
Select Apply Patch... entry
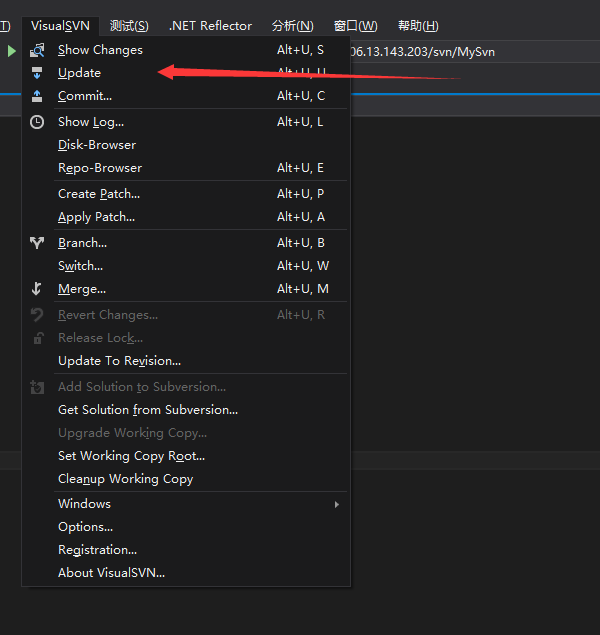(186, 217)
